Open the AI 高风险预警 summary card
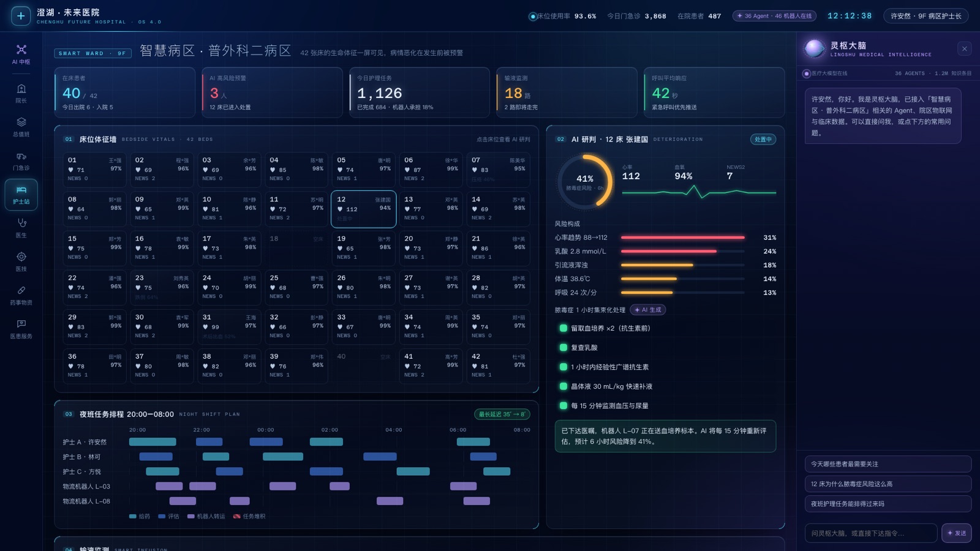Screen dimensions: 980x551 click(272, 92)
